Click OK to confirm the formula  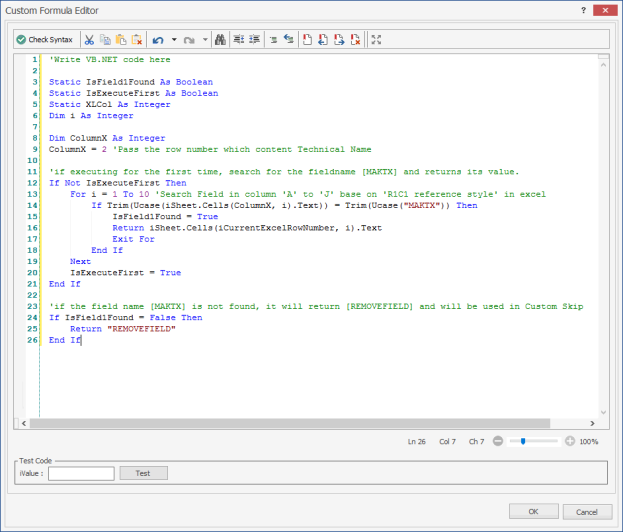coord(533,512)
